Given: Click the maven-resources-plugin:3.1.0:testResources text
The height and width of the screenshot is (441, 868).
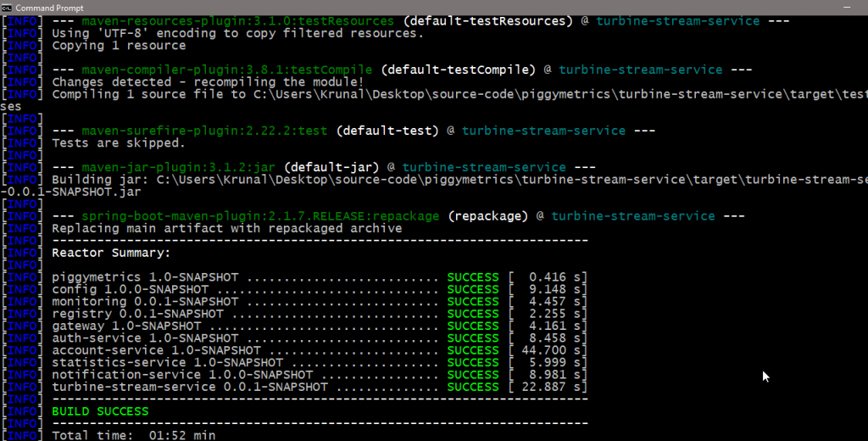Looking at the screenshot, I should tap(237, 20).
